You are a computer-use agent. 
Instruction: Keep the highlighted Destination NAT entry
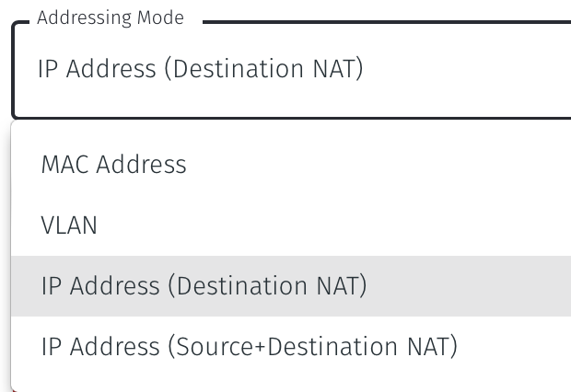[x=204, y=286]
